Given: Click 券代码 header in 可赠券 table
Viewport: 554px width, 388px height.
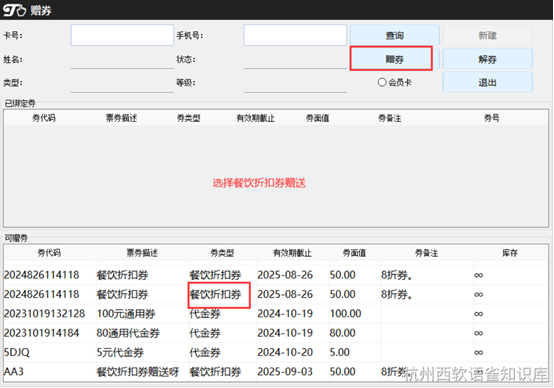Looking at the screenshot, I should point(49,253).
